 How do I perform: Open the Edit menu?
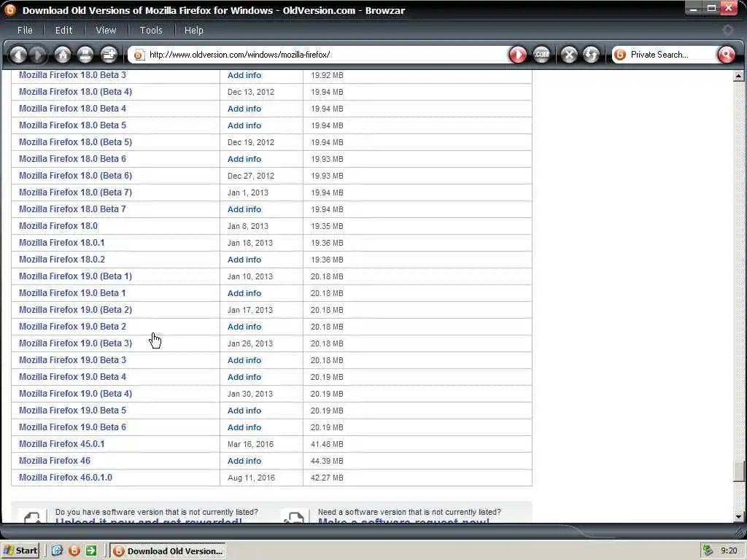pyautogui.click(x=64, y=30)
